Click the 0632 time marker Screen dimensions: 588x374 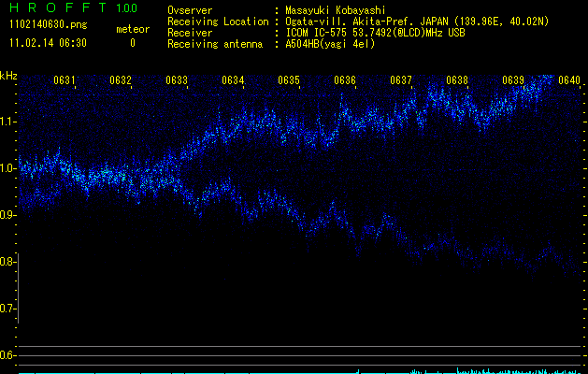point(121,80)
